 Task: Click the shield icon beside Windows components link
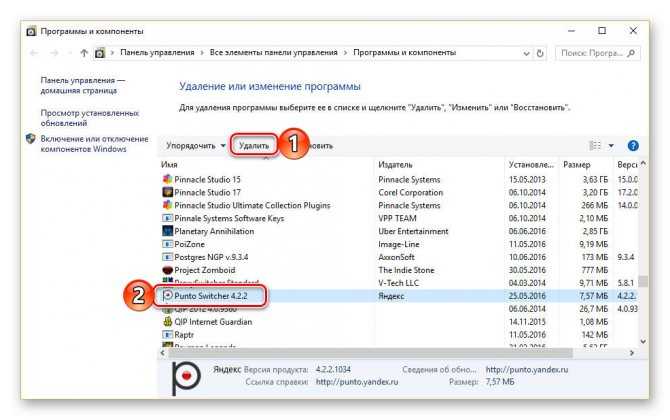31,139
